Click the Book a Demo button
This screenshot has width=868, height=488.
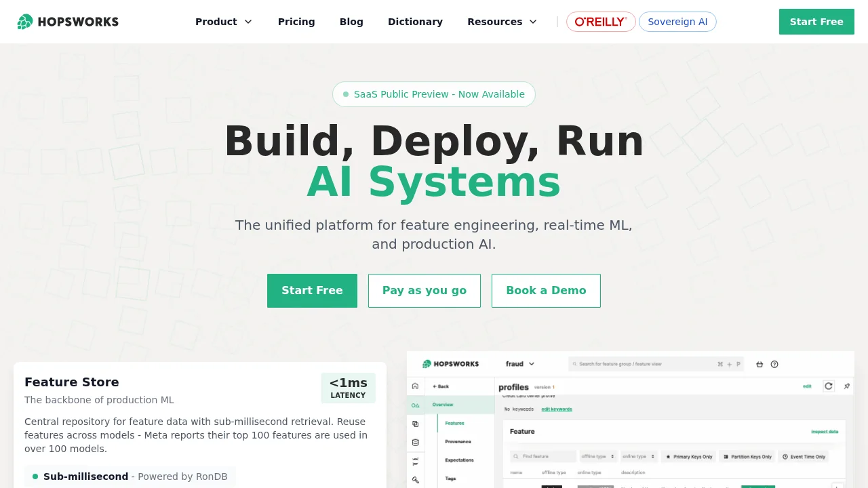[546, 290]
